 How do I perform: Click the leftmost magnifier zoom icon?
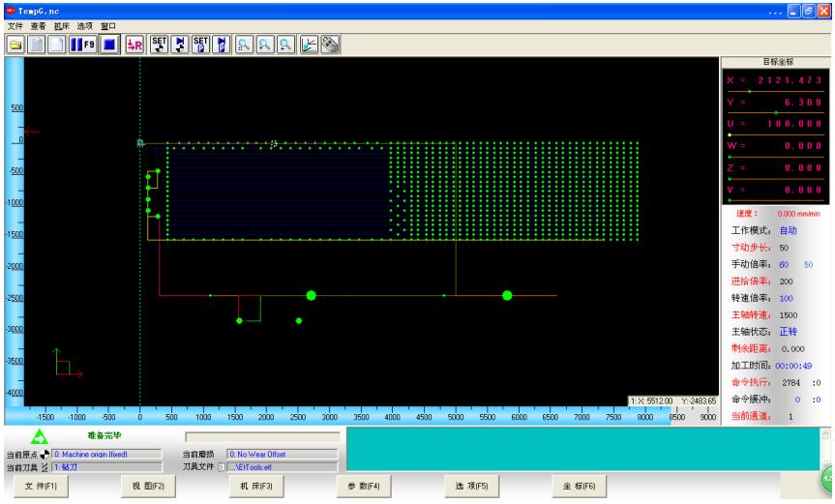[x=245, y=44]
